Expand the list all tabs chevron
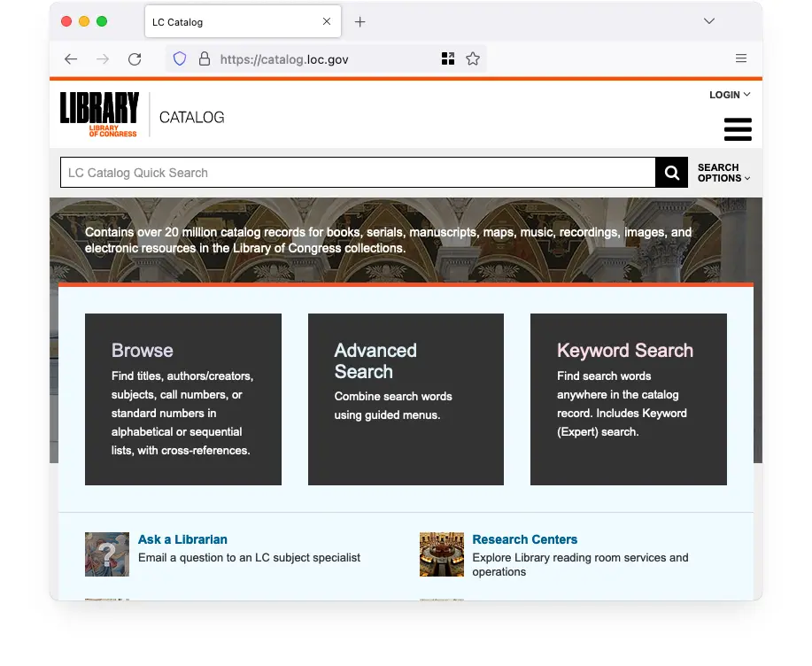Image resolution: width=812 pixels, height=666 pixels. point(709,20)
